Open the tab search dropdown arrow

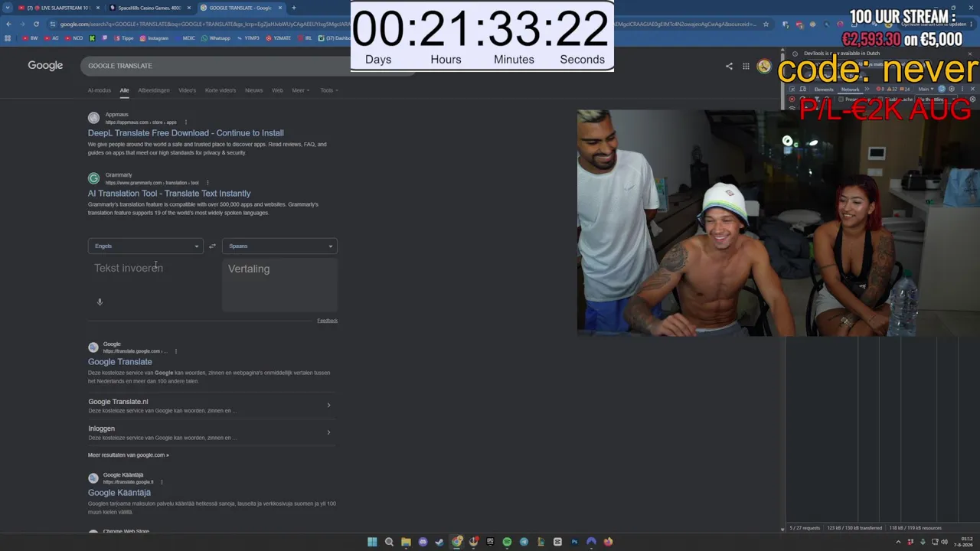8,8
